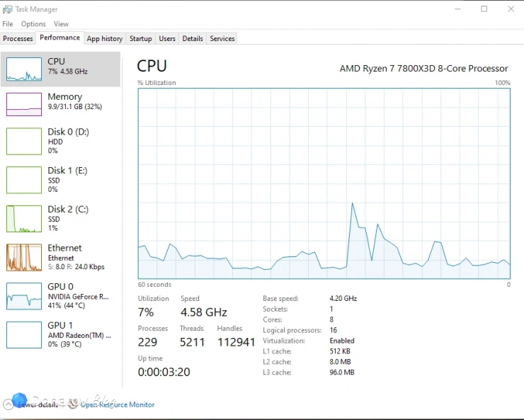Click the CPU utilization main graph
524x420 pixels.
tap(324, 183)
